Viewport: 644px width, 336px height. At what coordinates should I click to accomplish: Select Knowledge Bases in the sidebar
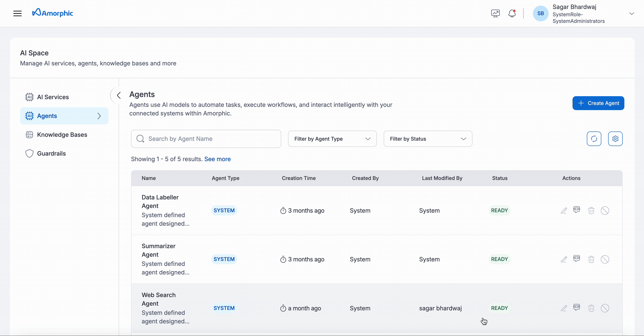coord(62,134)
